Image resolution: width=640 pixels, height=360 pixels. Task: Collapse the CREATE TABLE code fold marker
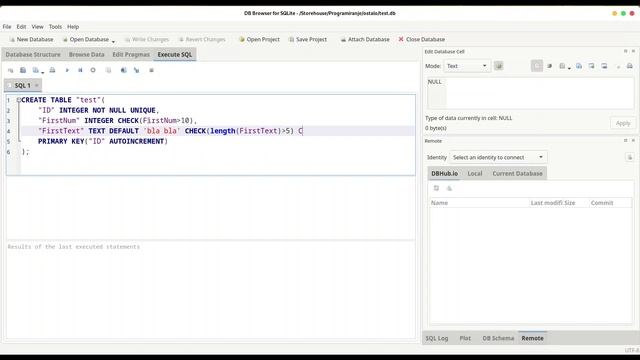click(x=18, y=100)
